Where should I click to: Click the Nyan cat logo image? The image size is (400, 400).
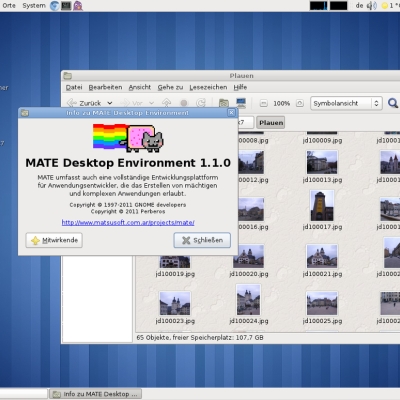coord(128,138)
